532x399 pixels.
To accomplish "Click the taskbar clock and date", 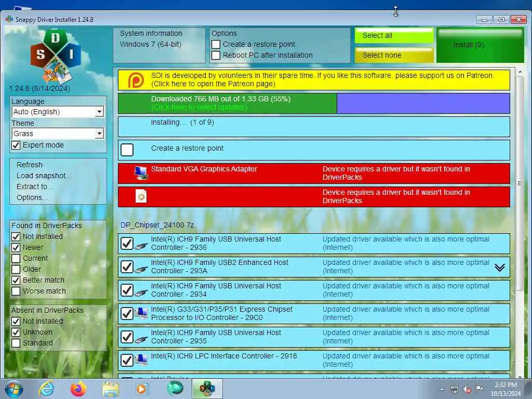I will tap(506, 389).
